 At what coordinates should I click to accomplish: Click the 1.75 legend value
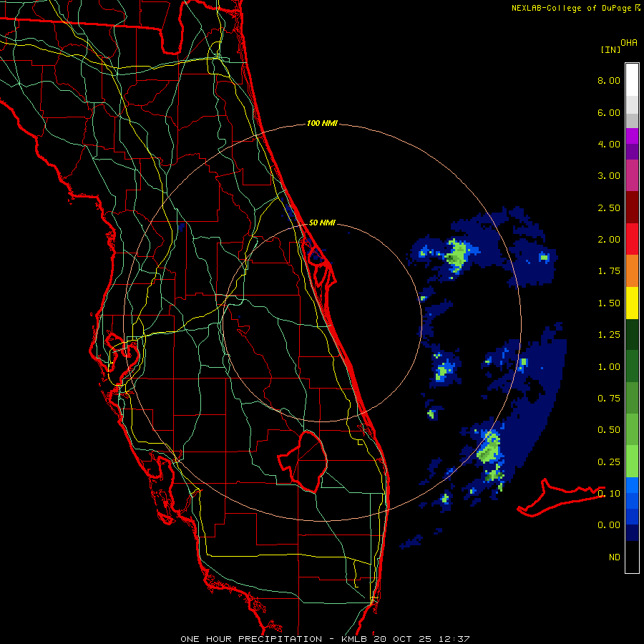point(609,271)
